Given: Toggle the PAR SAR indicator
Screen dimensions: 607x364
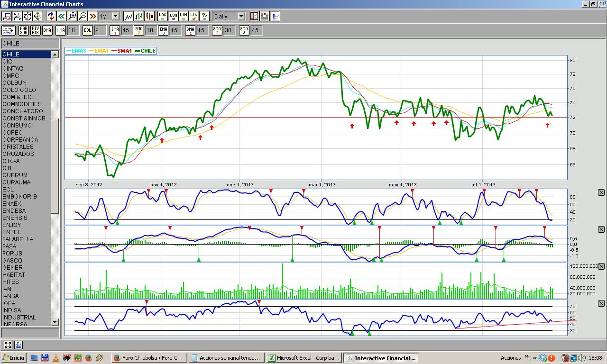Looking at the screenshot, I should pos(24,30).
